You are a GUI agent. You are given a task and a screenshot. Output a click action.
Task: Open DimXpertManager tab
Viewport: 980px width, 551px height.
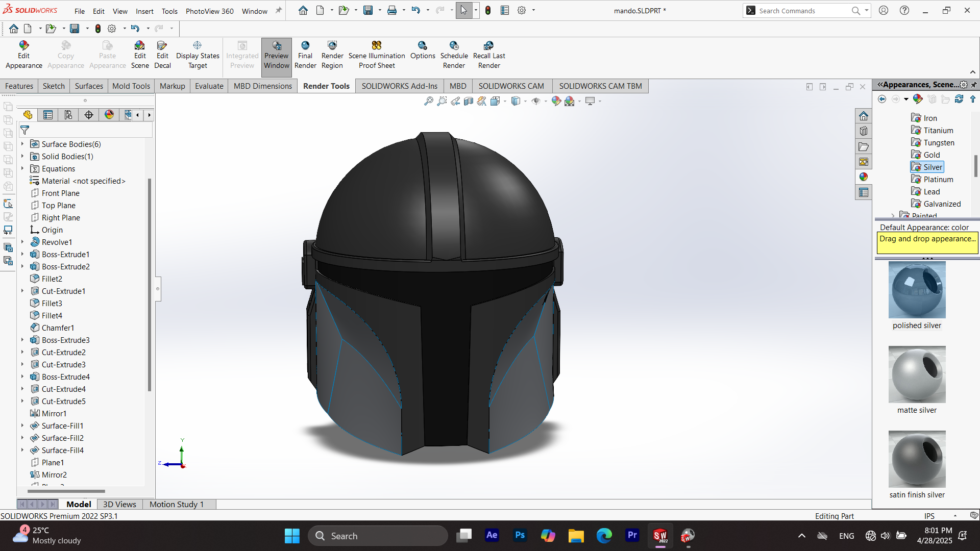[89, 115]
